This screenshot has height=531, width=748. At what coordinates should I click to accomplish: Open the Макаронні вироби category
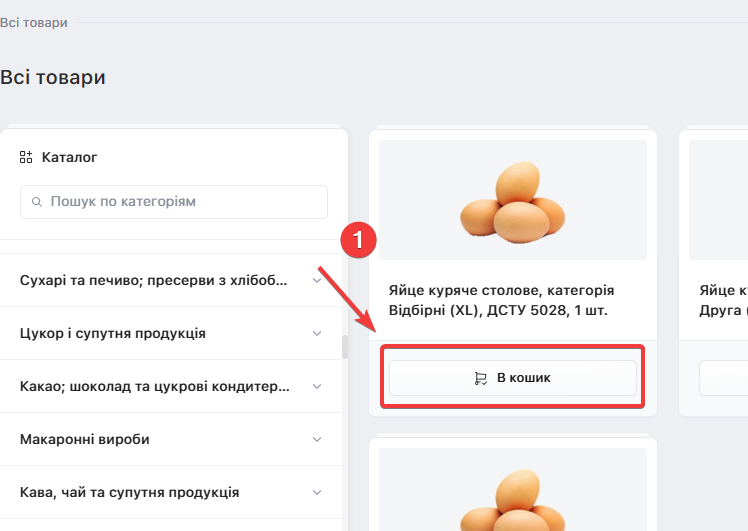pos(84,439)
